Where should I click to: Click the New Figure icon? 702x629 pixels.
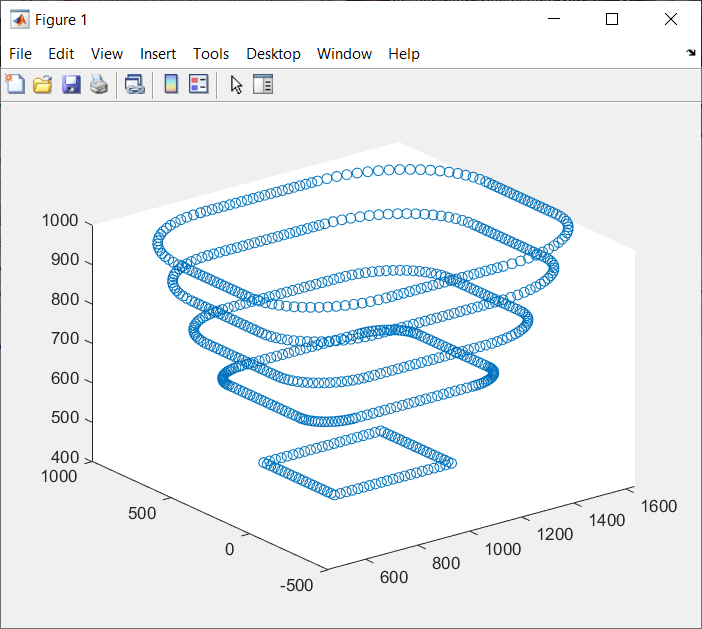(15, 85)
